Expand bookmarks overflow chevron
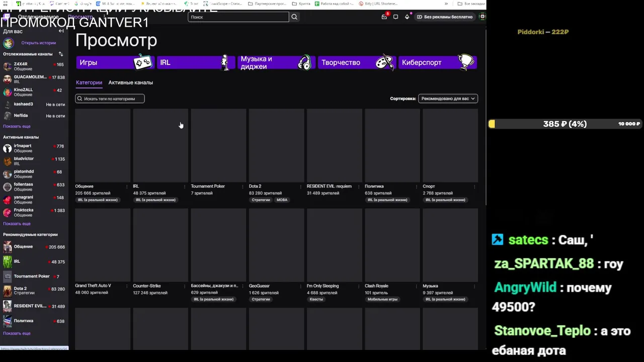Image resolution: width=644 pixels, height=362 pixels. coord(446,4)
